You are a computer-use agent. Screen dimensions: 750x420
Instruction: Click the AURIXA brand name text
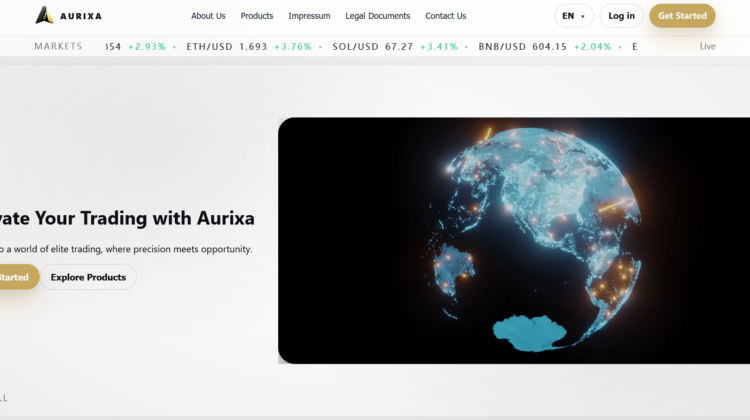click(81, 16)
